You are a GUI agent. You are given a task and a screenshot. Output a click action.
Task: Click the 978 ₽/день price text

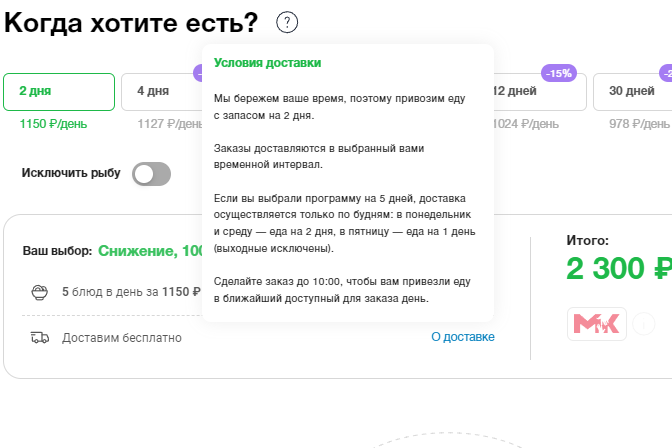coord(639,124)
